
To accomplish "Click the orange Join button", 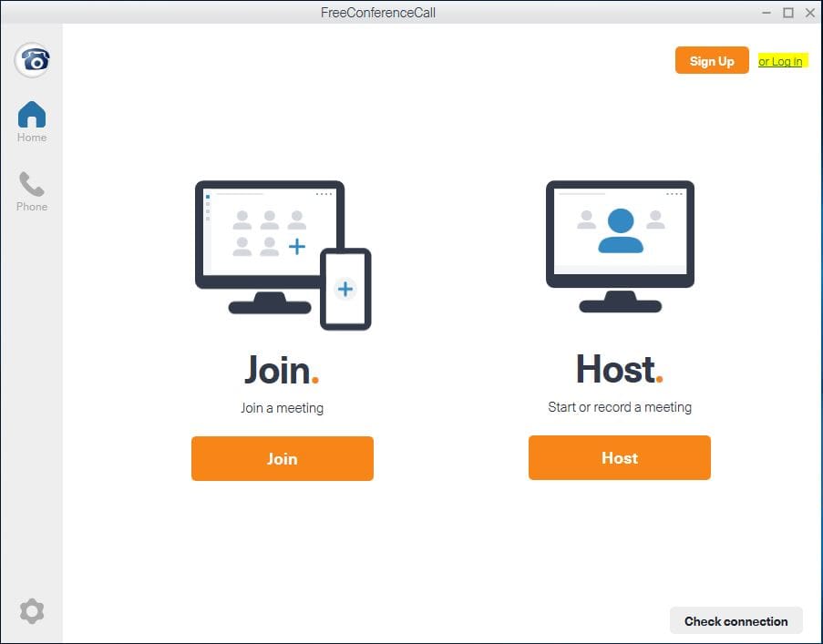I will 283,458.
